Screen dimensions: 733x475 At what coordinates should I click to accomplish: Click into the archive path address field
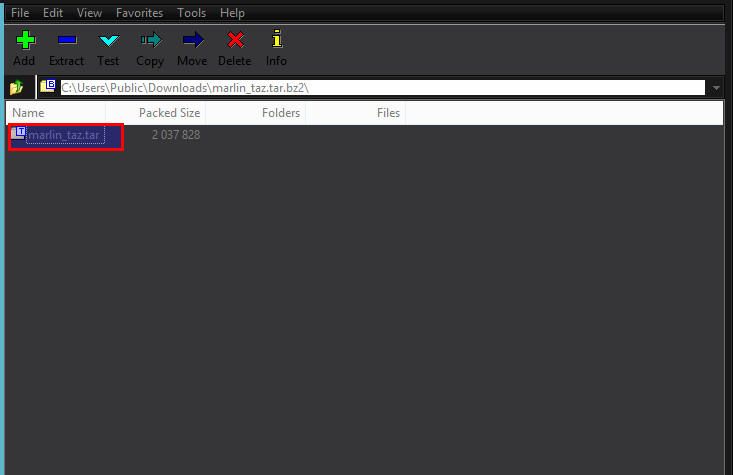click(x=380, y=88)
